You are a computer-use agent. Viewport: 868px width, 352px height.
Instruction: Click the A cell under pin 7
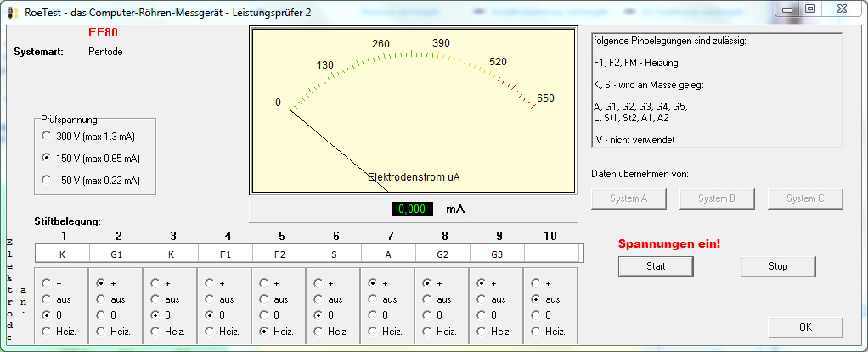point(388,254)
